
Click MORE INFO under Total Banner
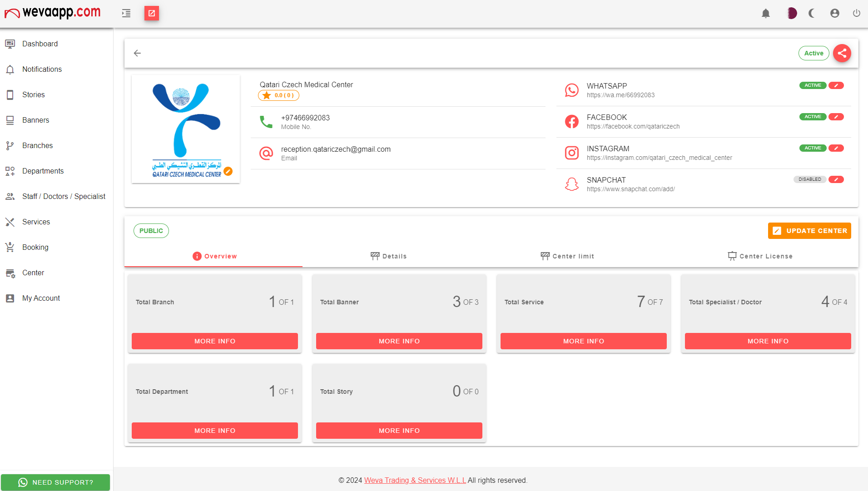coord(399,341)
